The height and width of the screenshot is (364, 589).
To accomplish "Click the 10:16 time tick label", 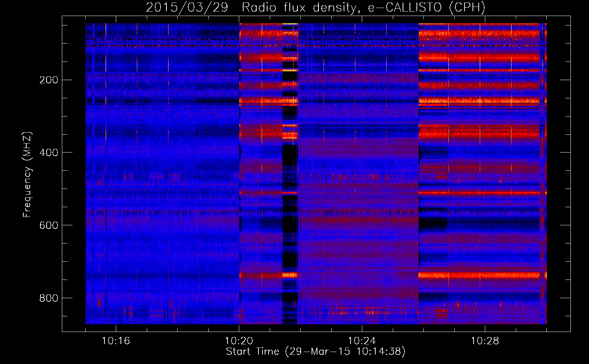I will click(x=116, y=341).
